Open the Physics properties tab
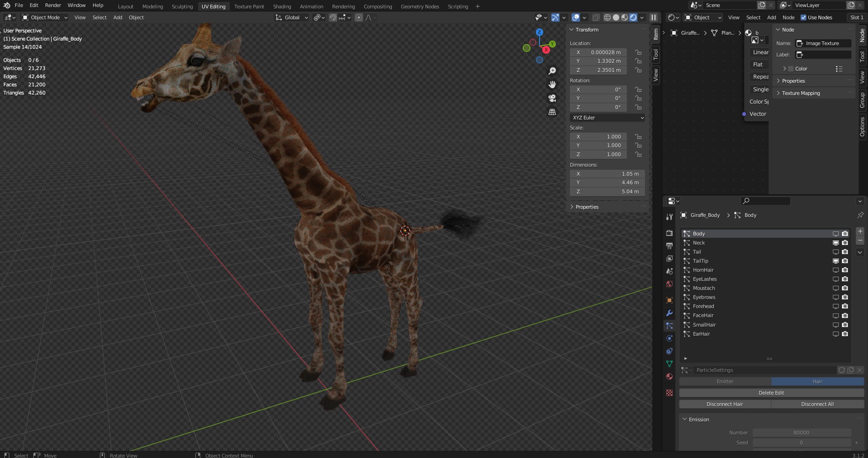Image resolution: width=868 pixels, height=458 pixels. click(x=670, y=338)
